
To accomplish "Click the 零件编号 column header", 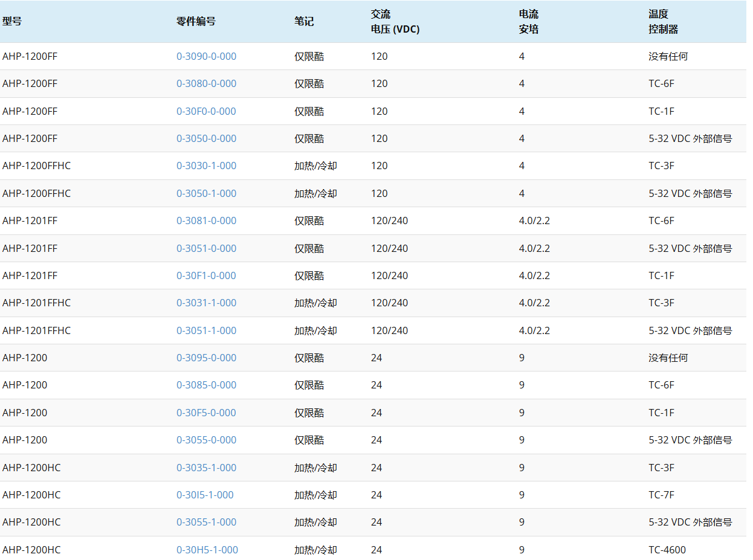I will coord(196,21).
